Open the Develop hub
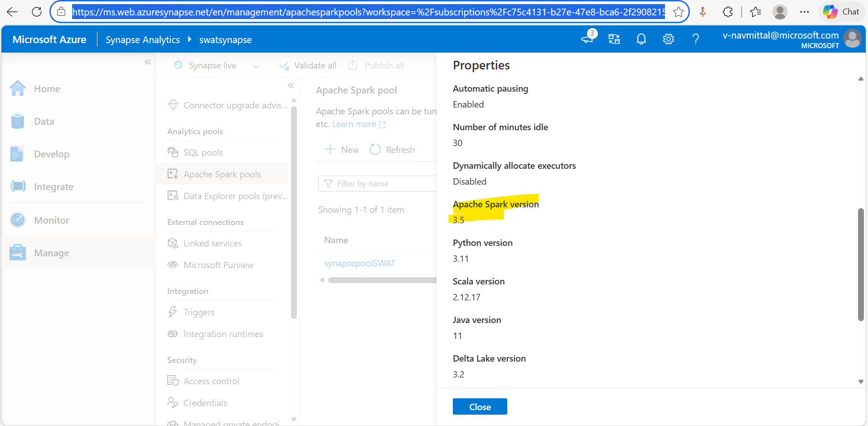The width and height of the screenshot is (868, 426). click(78, 154)
